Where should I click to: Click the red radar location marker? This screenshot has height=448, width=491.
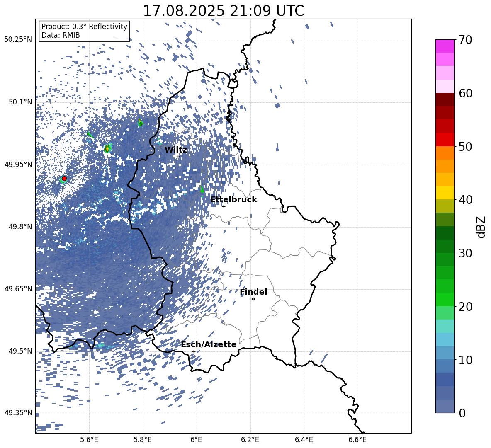(64, 179)
